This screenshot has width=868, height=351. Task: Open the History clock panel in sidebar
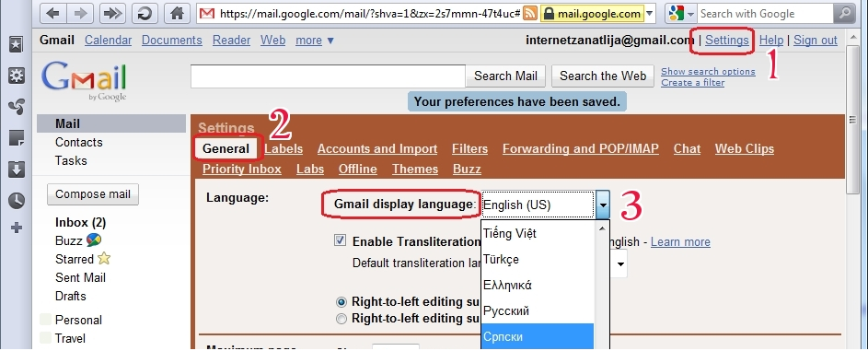16,201
